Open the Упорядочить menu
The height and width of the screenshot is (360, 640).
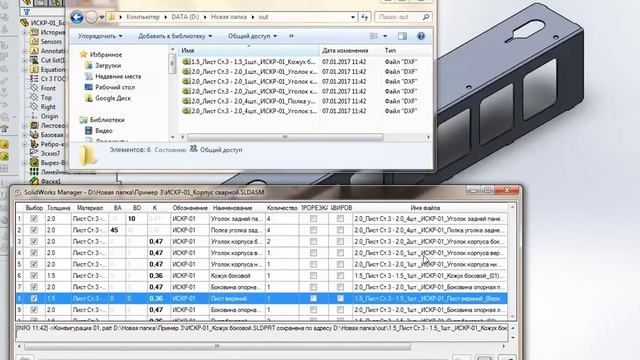tap(100, 36)
